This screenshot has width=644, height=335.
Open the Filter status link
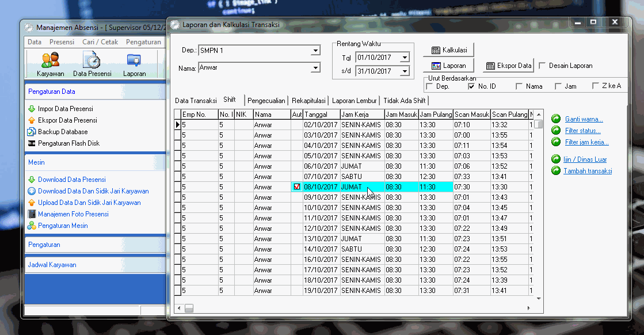pos(582,131)
